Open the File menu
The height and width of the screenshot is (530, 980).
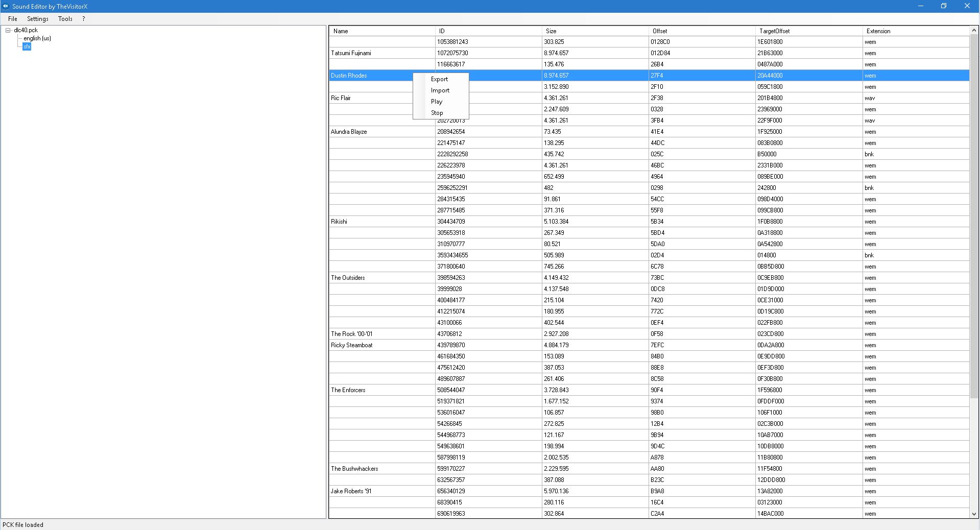point(13,19)
